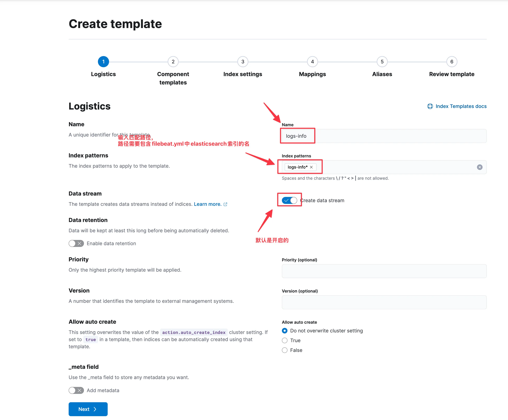Open the Index Templates docs link
Image resolution: width=508 pixels, height=420 pixels.
461,106
